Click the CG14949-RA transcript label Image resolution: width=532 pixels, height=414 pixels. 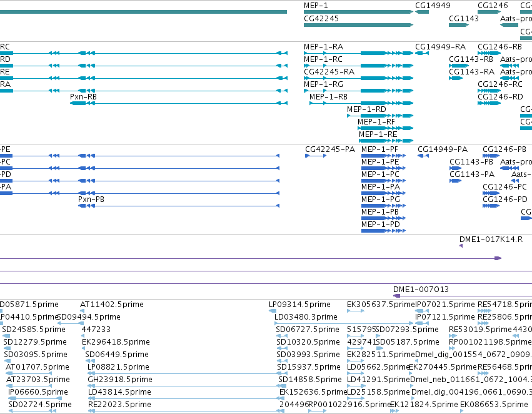tap(440, 46)
